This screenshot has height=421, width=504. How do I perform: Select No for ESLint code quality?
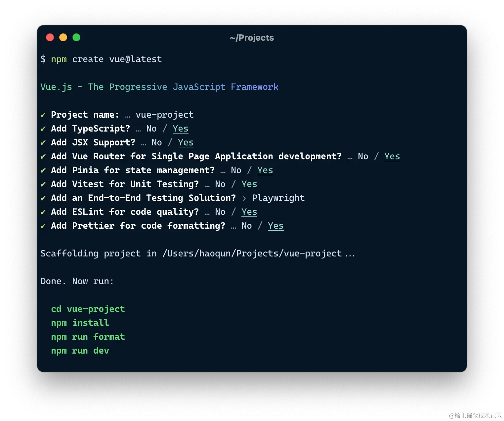click(220, 212)
